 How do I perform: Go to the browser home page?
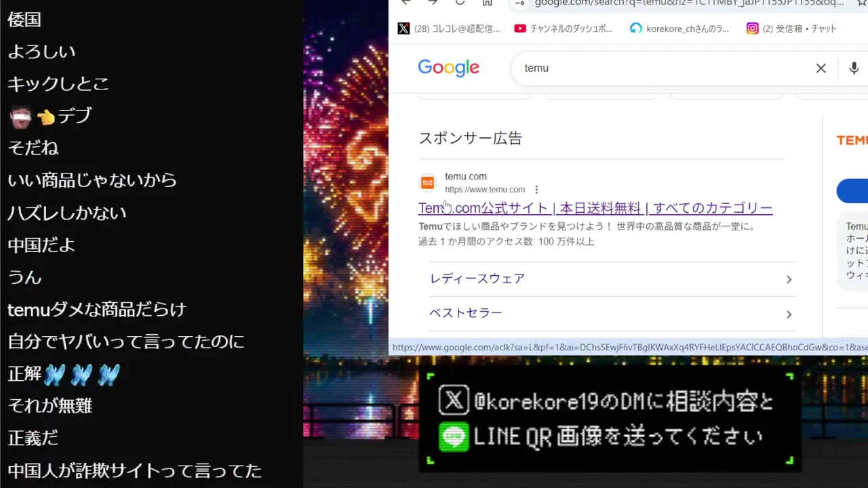[487, 2]
